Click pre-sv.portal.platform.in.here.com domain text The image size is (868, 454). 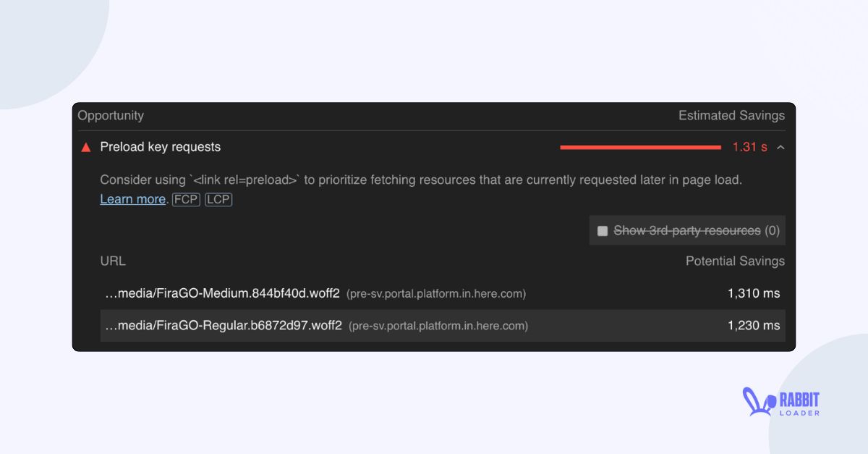pyautogui.click(x=437, y=293)
